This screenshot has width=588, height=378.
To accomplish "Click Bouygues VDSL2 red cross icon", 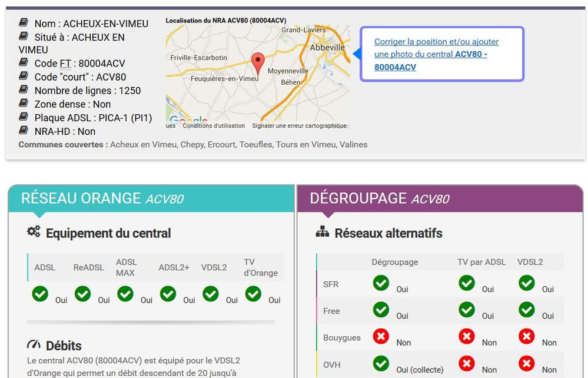I will coord(527,336).
